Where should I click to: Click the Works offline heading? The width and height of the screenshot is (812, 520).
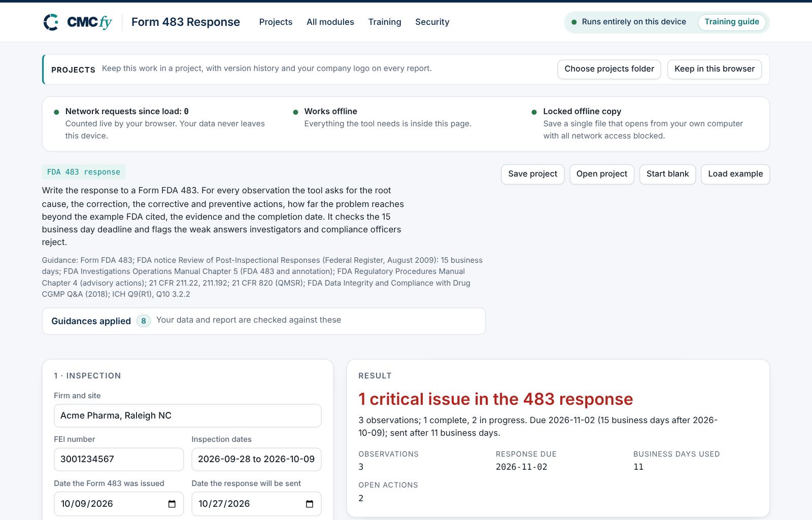(x=331, y=111)
